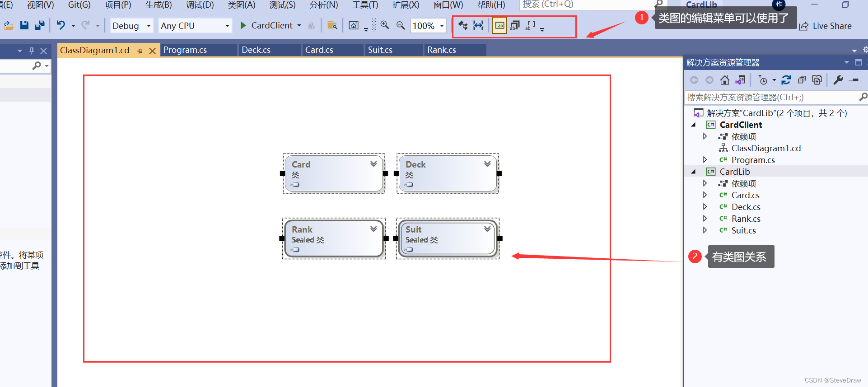Open CardClient startup target dropdown arrow
The image size is (868, 387).
pos(299,26)
